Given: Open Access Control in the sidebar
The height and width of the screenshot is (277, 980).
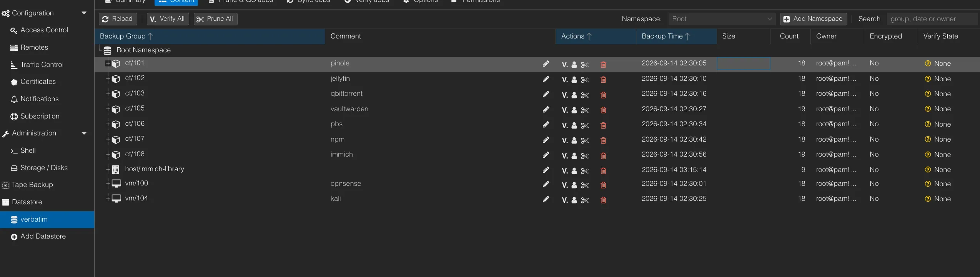Looking at the screenshot, I should coord(44,30).
